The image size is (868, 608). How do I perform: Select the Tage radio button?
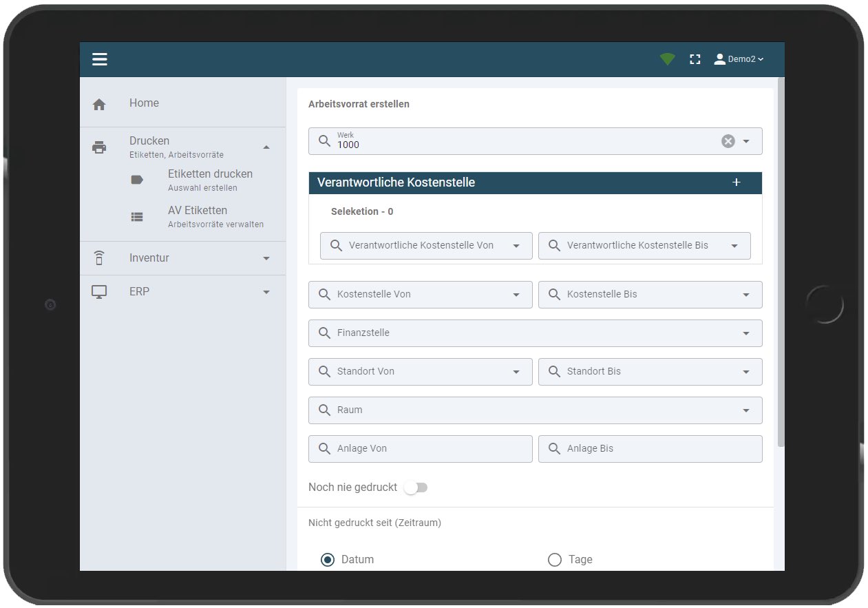point(555,560)
